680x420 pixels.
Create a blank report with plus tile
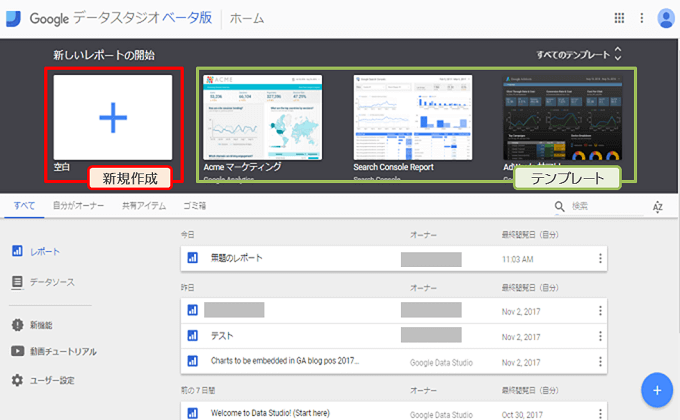(113, 118)
